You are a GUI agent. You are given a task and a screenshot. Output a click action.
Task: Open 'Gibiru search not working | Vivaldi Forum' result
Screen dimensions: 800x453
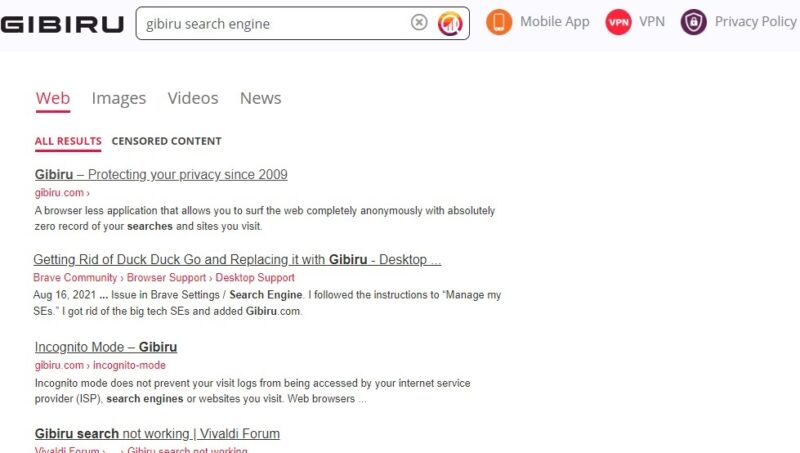tap(157, 434)
